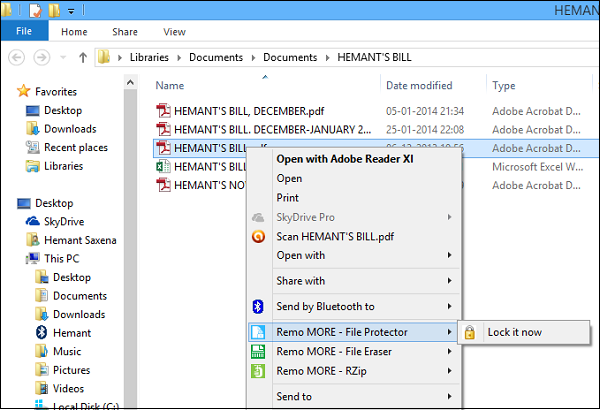Click the This PC computer icon
The width and height of the screenshot is (600, 410).
click(x=33, y=258)
